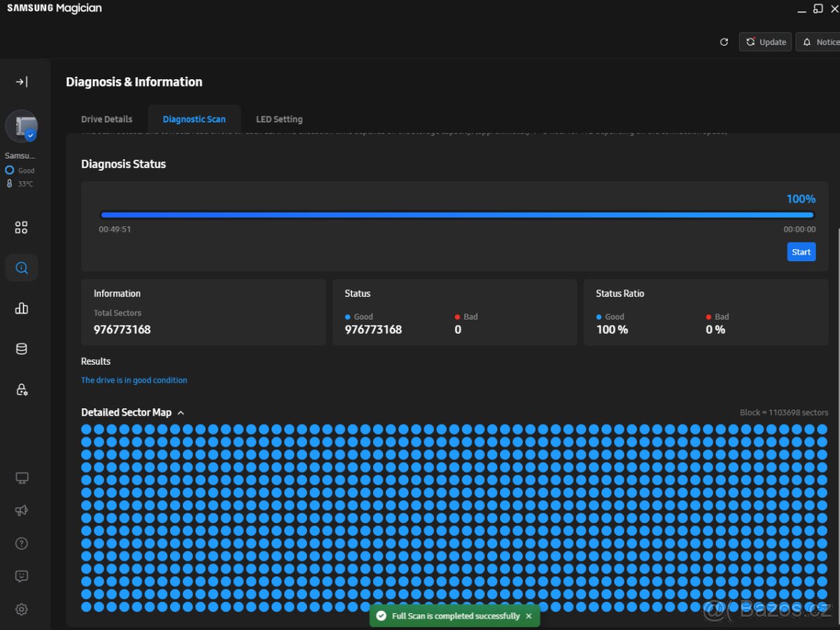The width and height of the screenshot is (840, 630).
Task: Open the feedback smiley chat icon
Action: click(22, 576)
